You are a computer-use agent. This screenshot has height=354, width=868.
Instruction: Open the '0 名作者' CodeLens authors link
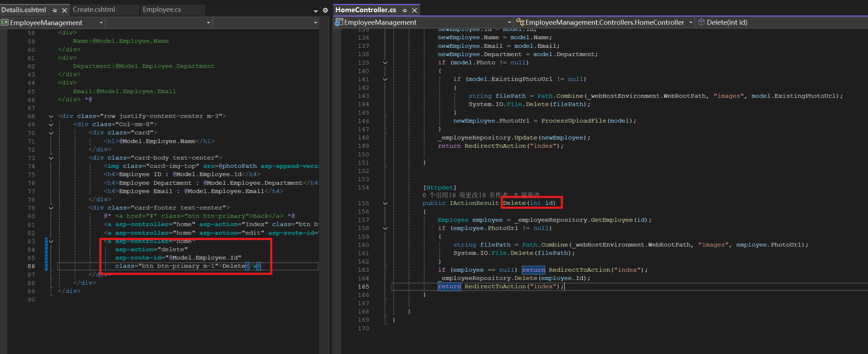point(495,195)
